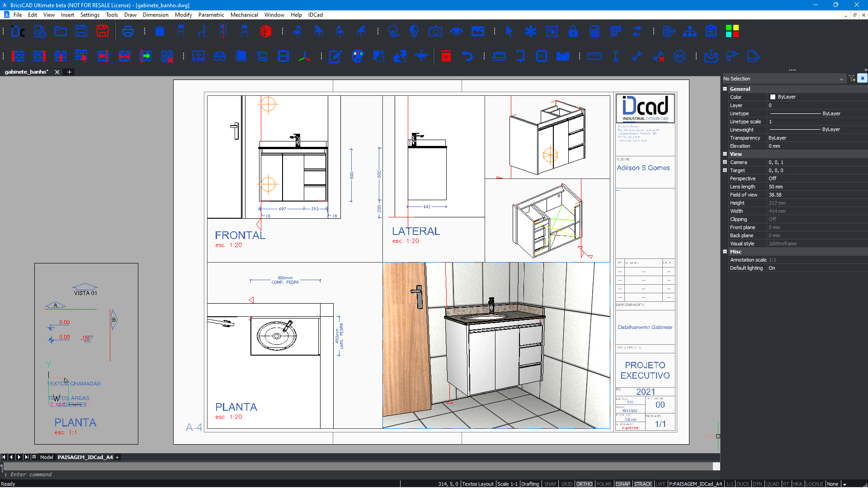Click the eye view icon
868x488 pixels.
(x=457, y=31)
